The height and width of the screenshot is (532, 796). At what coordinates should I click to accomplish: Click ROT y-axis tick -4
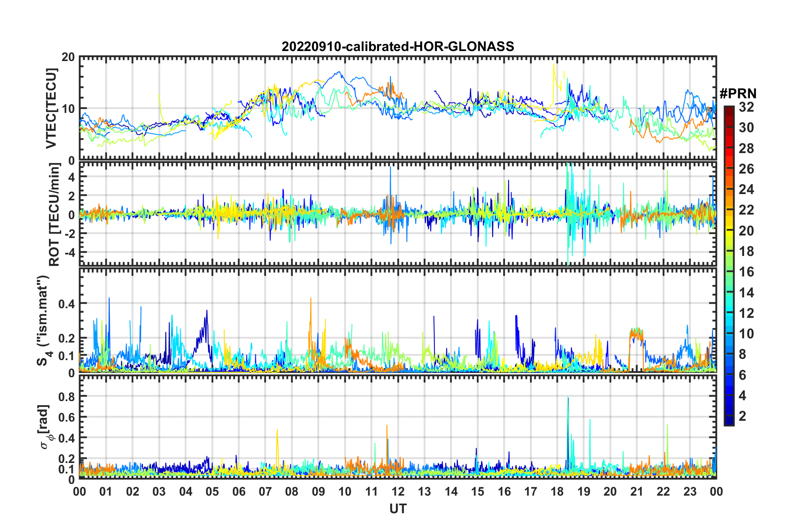pos(69,253)
